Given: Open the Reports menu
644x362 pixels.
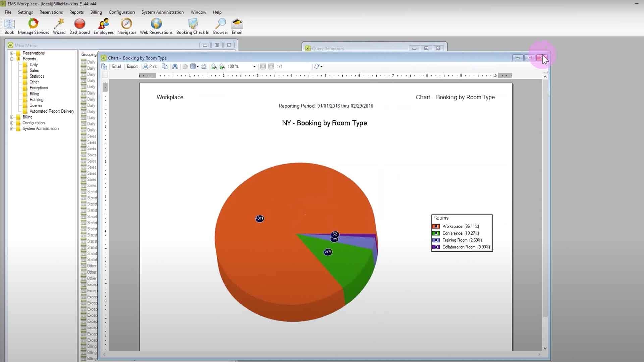Looking at the screenshot, I should click(76, 12).
